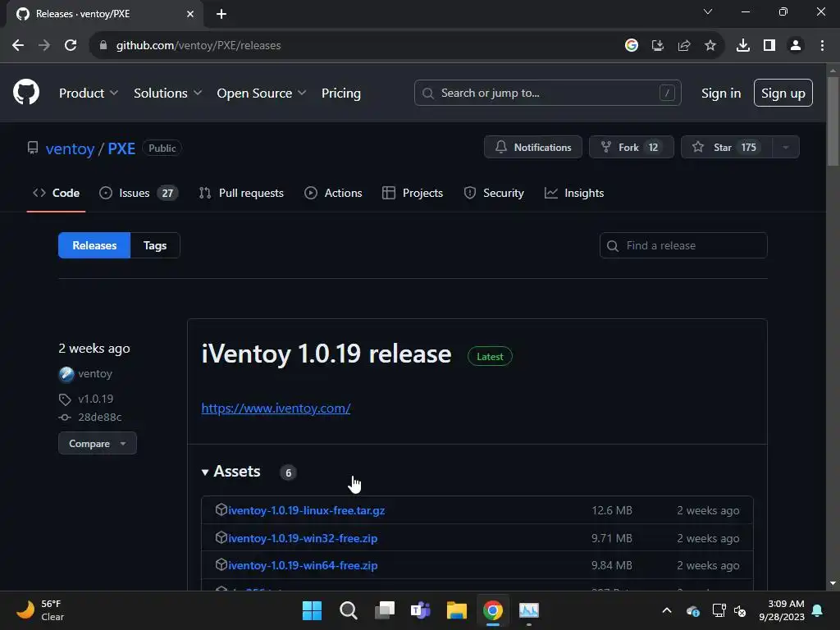Click the install app icon in address bar
The image size is (840, 630).
(x=658, y=46)
